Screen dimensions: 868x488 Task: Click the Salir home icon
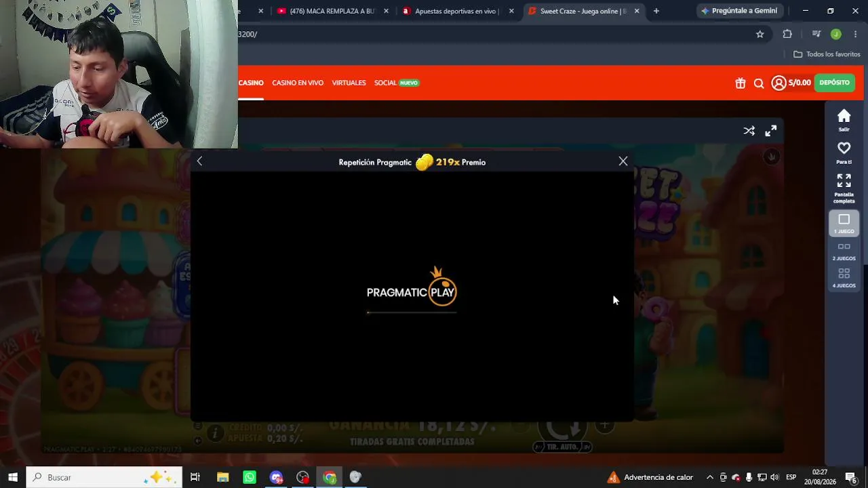pyautogui.click(x=844, y=120)
